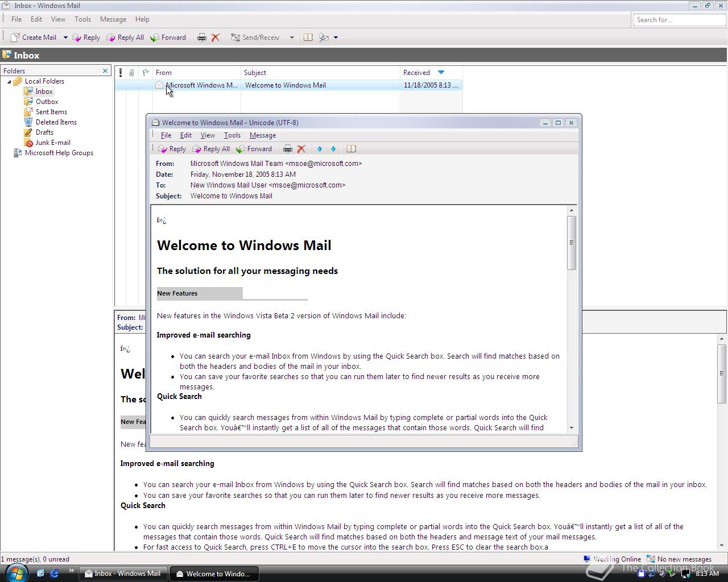Click Create Mail in main toolbar
Viewport: 728px width, 582px height.
tap(34, 38)
